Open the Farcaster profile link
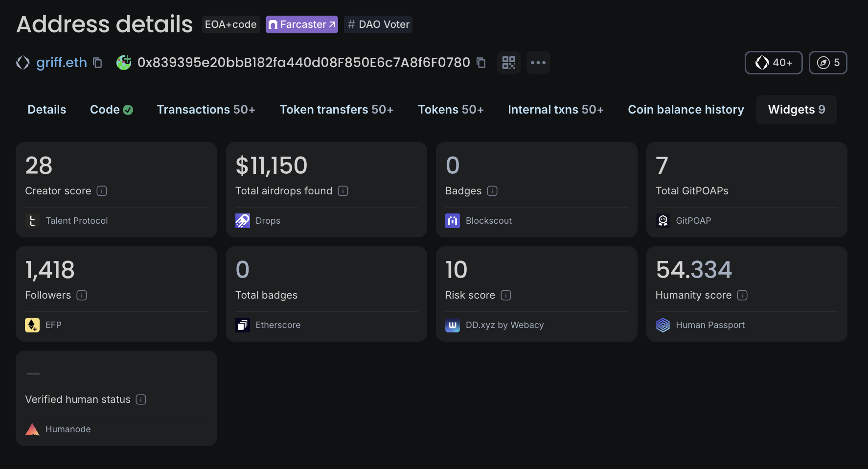The height and width of the screenshot is (469, 868). pyautogui.click(x=301, y=24)
